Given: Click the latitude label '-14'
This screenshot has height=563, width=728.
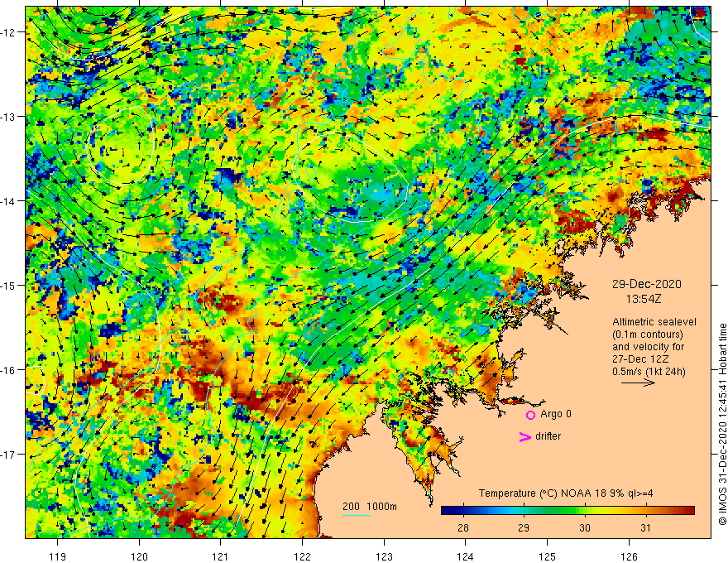Looking at the screenshot, I should [x=8, y=200].
